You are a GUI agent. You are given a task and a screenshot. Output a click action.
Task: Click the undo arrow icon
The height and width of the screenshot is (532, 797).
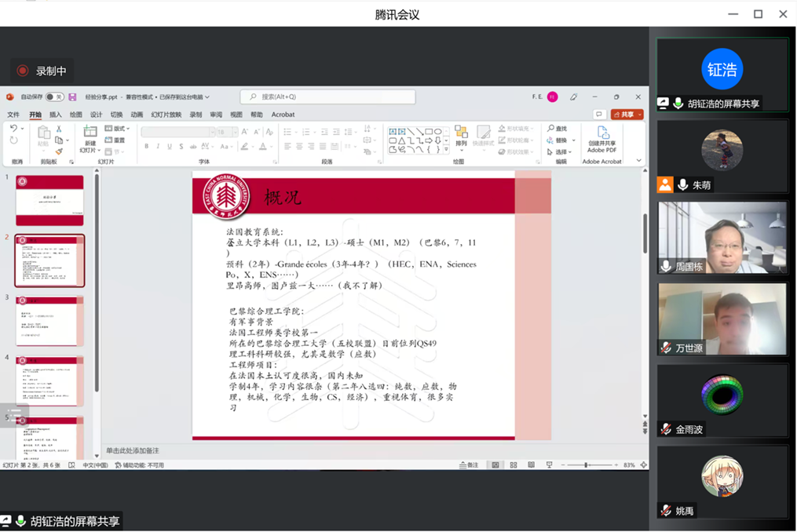point(13,129)
